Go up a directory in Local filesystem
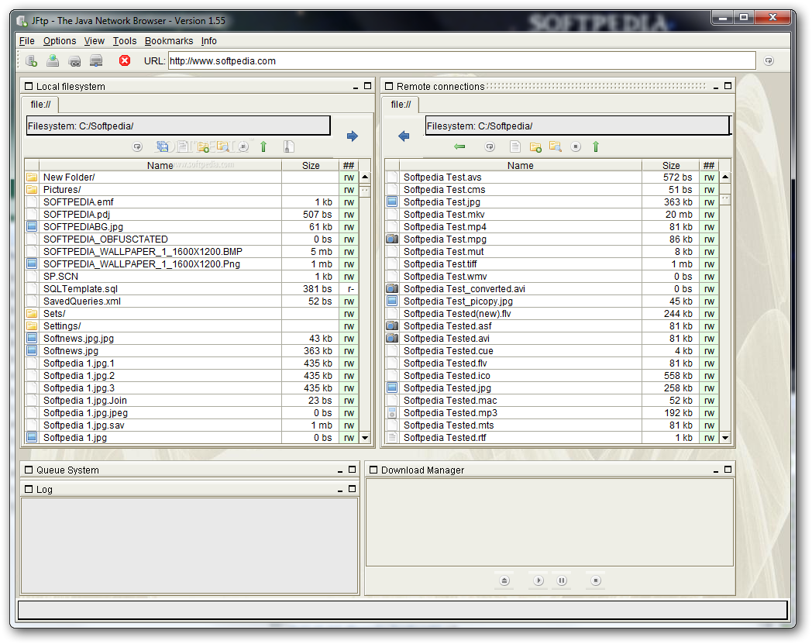Image resolution: width=812 pixels, height=644 pixels. (x=263, y=146)
